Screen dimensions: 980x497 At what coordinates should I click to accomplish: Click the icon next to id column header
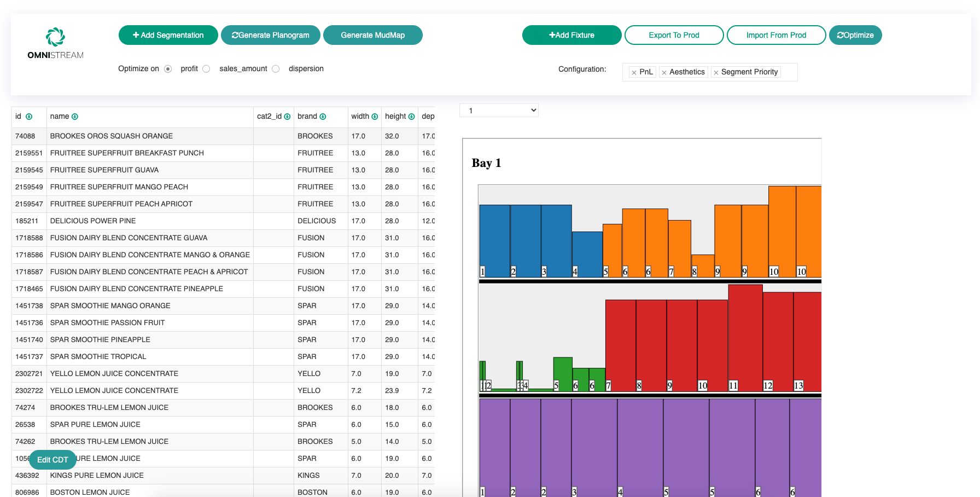[29, 117]
